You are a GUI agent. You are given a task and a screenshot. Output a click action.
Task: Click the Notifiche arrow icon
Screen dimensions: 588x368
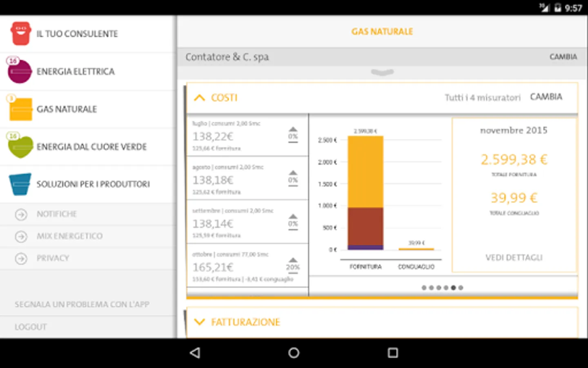pos(21,214)
